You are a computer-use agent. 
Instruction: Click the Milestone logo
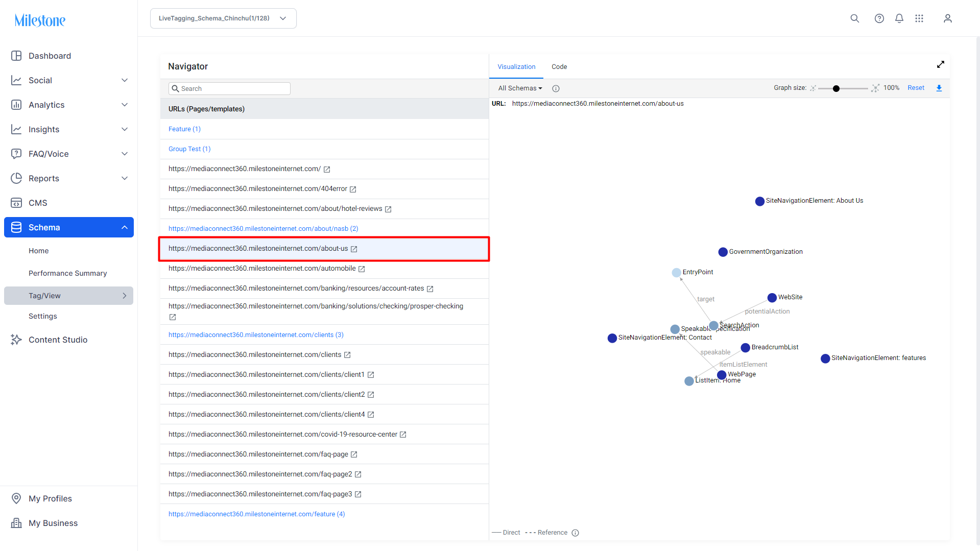40,20
